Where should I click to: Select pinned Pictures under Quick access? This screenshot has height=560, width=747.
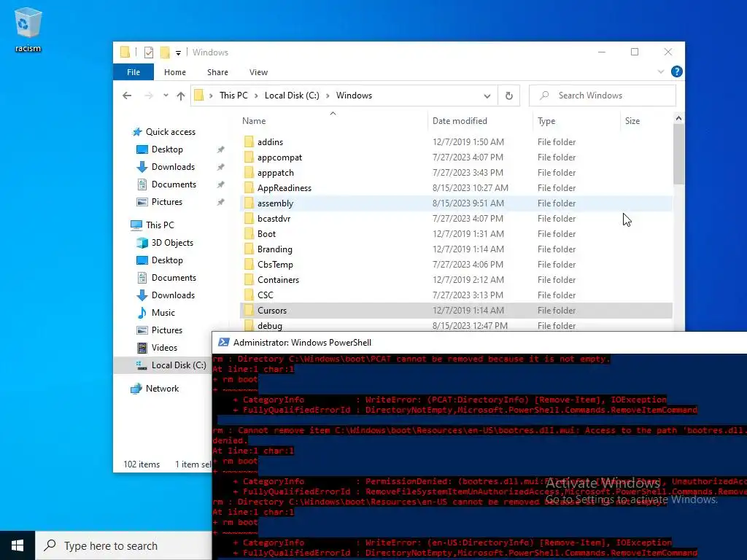click(x=167, y=202)
